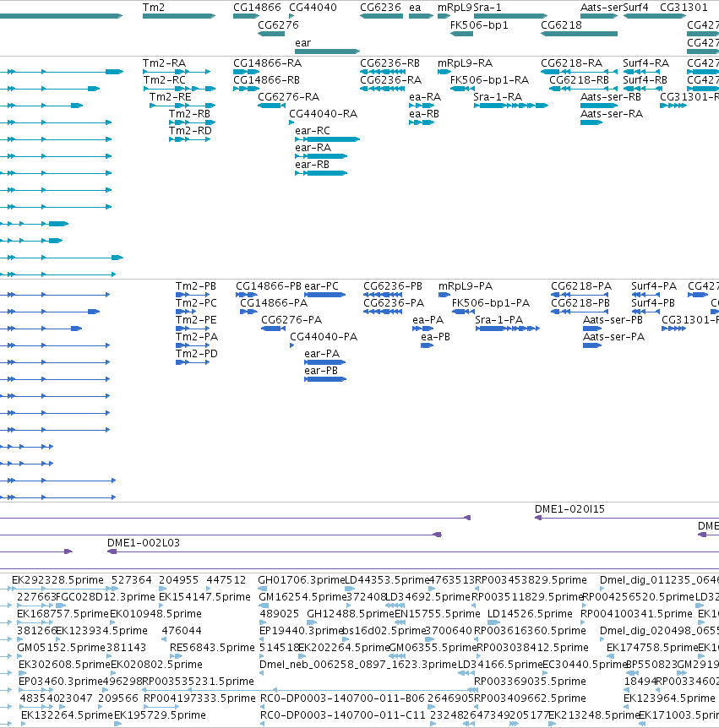Viewport: 719px width, 728px height.
Task: Select the CG6276 gene label
Action: 278,25
